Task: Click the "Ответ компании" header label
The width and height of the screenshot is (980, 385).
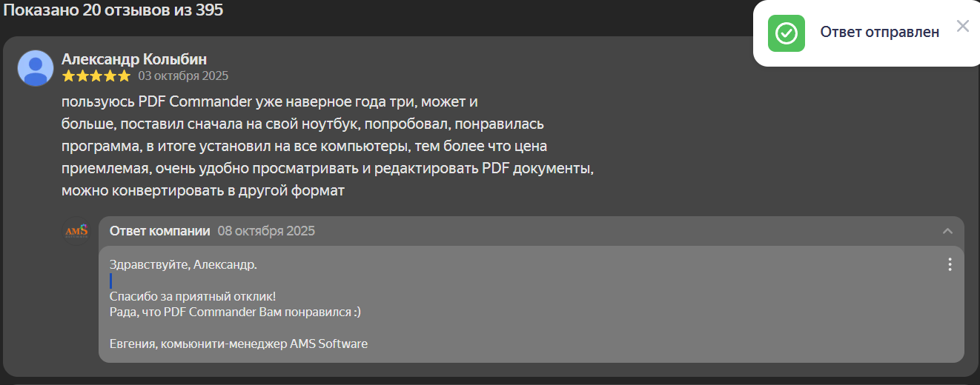Action: click(x=159, y=231)
